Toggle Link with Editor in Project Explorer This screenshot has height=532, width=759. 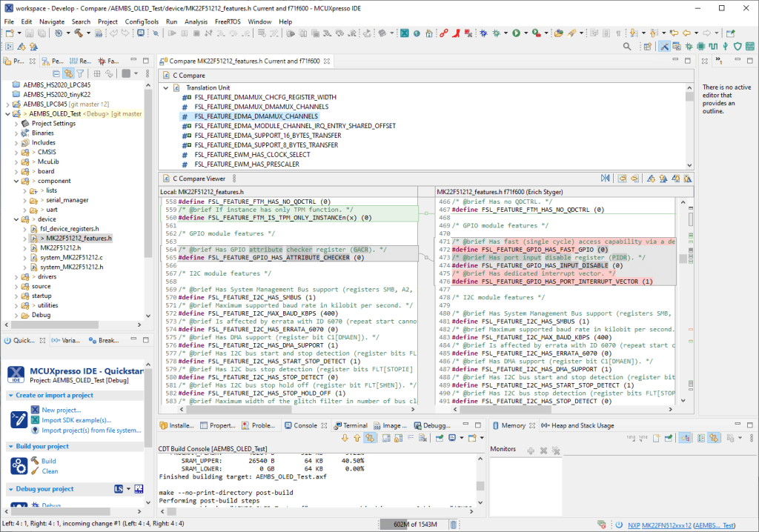[68, 73]
